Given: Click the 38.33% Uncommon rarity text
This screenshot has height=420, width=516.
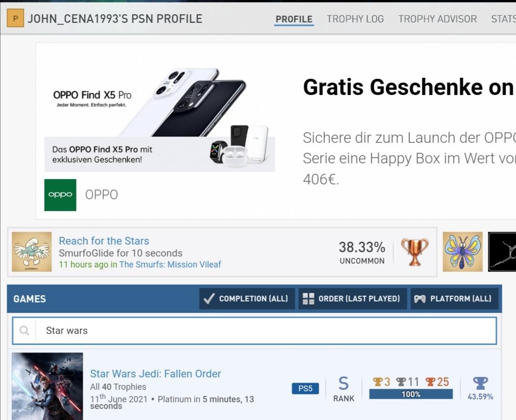Looking at the screenshot, I should click(x=362, y=252).
